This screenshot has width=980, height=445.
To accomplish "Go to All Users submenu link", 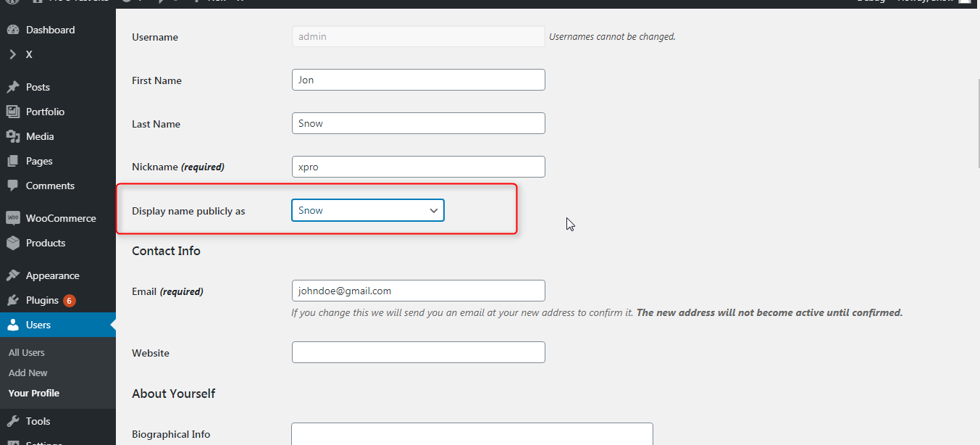I will pyautogui.click(x=27, y=352).
